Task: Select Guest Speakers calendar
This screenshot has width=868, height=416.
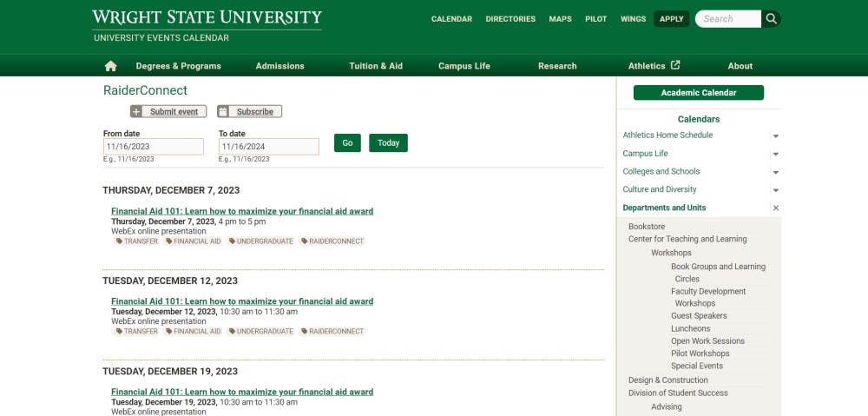Action: tap(699, 316)
